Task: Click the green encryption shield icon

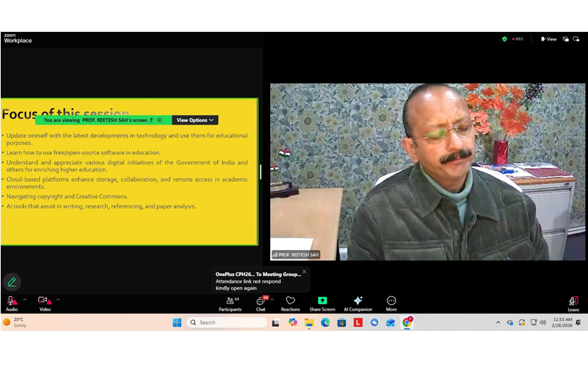Action: (x=505, y=39)
